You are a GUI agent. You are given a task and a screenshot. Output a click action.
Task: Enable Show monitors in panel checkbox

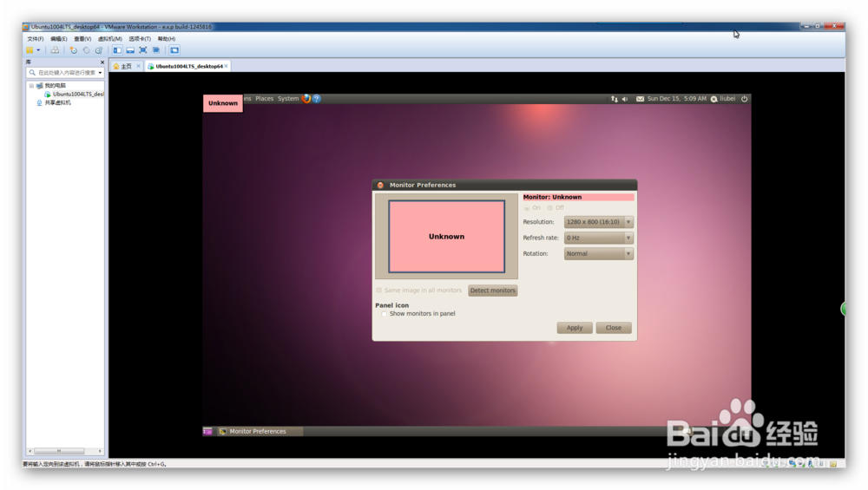coord(385,314)
